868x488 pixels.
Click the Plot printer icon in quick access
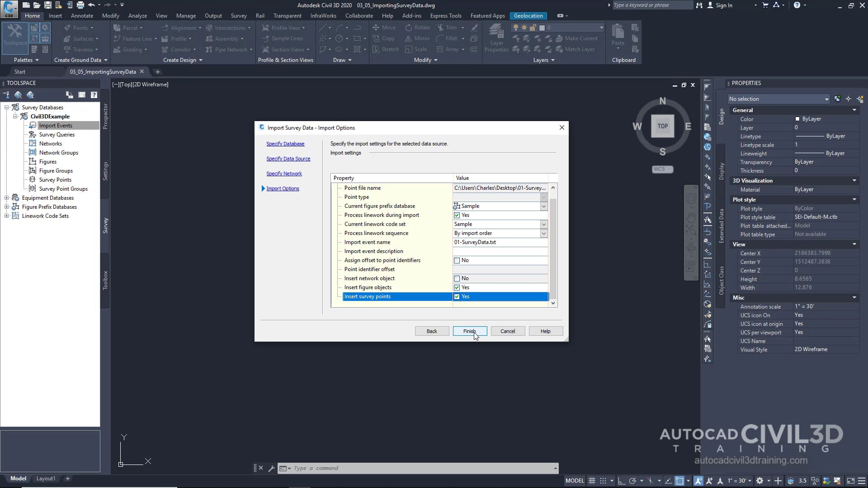pyautogui.click(x=80, y=5)
